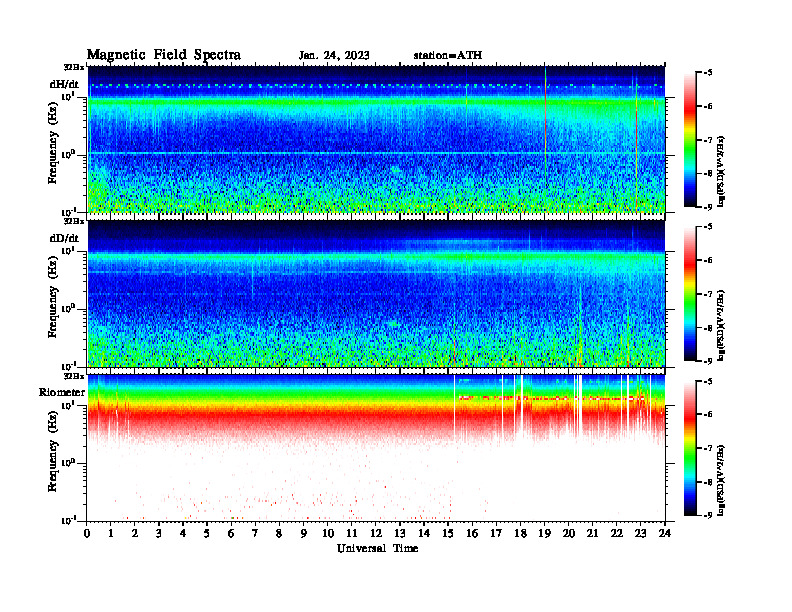792x612 pixels.
Task: Click the color scale bar beside the dH/dt panel
Action: (690, 139)
